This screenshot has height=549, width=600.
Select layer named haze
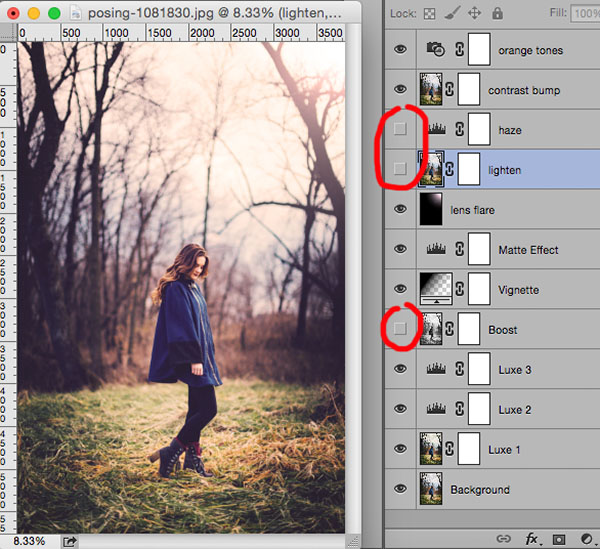tap(510, 130)
